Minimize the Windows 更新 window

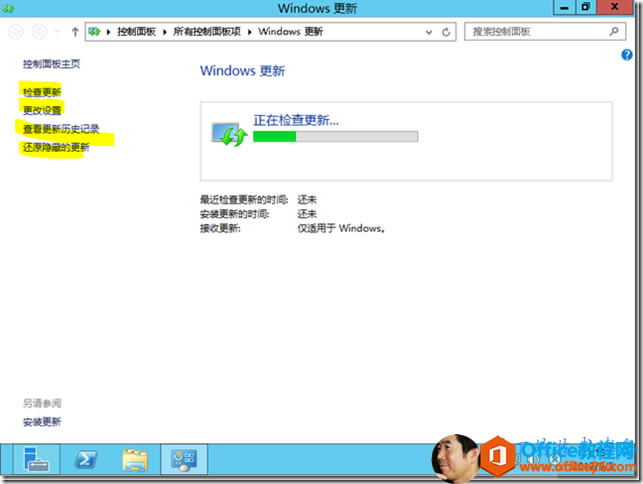(565, 8)
